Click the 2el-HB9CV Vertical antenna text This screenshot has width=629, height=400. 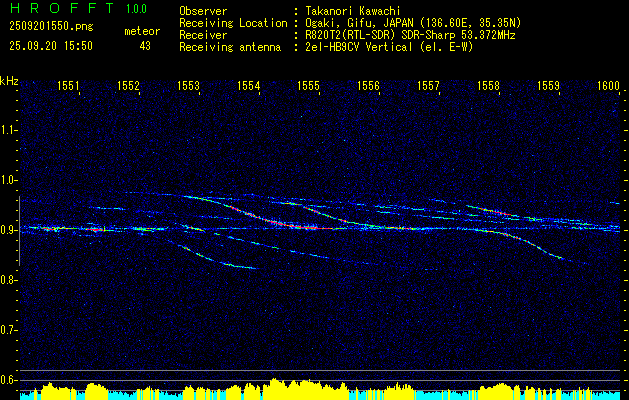pos(389,47)
